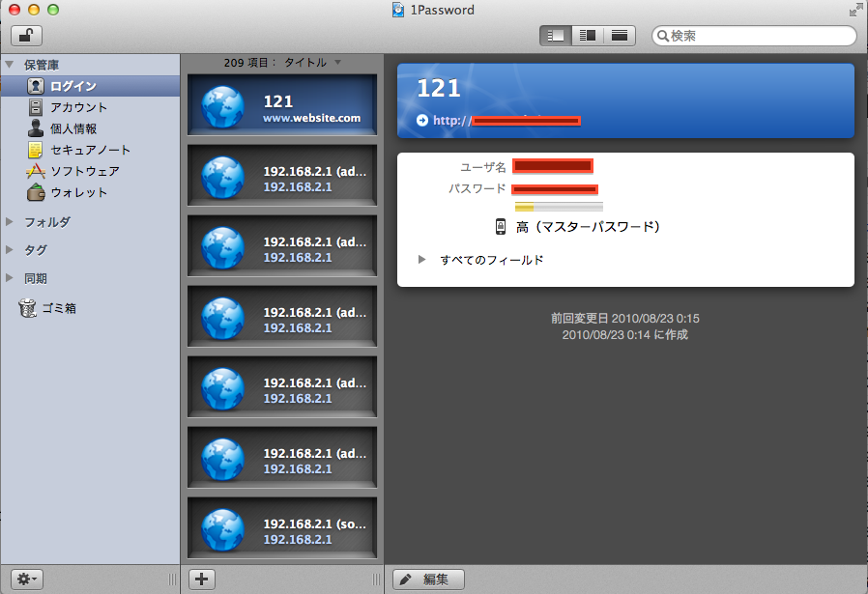
Task: Click the magnifier icon in search field
Action: (x=663, y=37)
